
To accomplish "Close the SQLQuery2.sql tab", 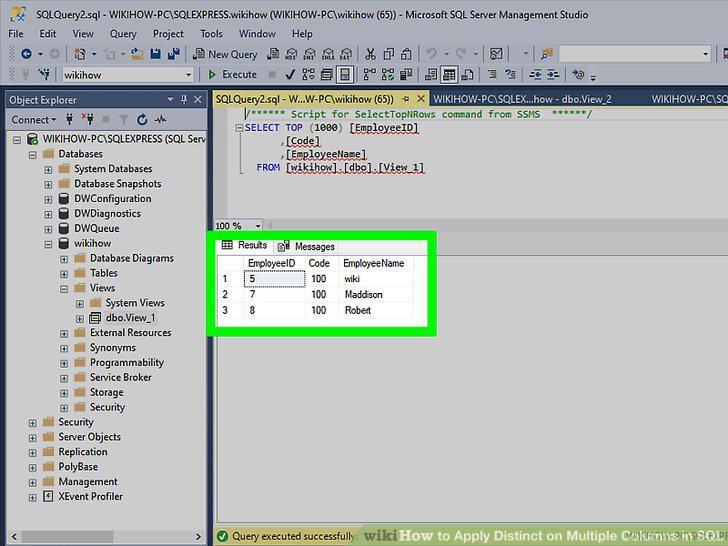I will pyautogui.click(x=421, y=99).
